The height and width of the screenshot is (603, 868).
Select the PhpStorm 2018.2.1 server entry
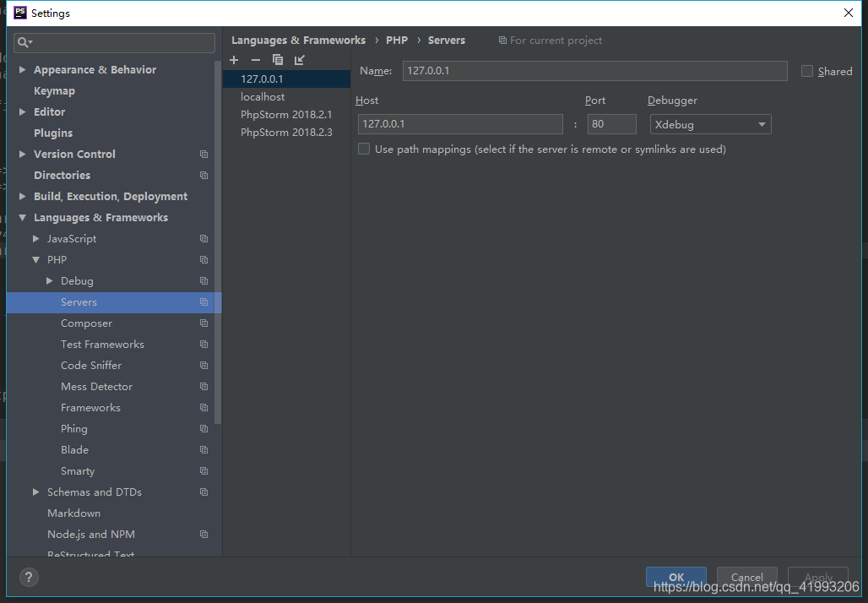286,115
